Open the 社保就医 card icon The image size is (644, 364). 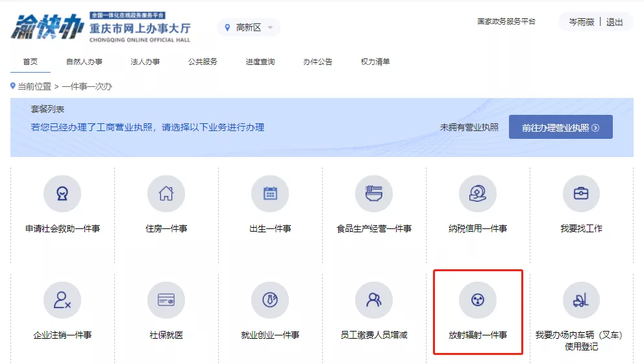point(166,300)
